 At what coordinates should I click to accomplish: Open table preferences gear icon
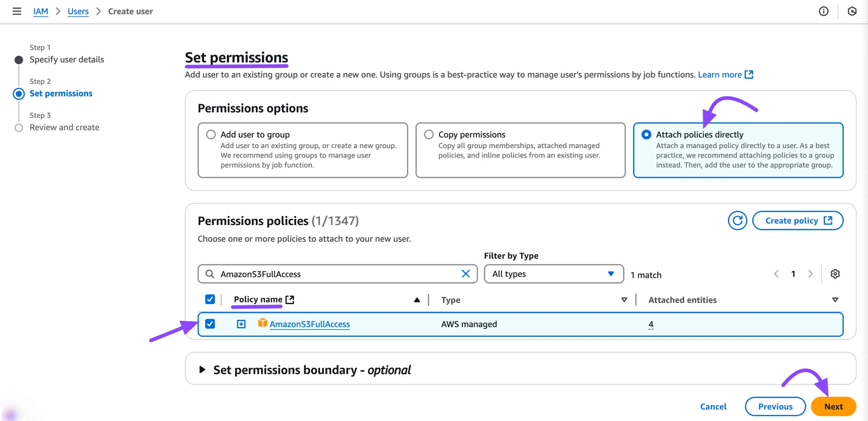(x=835, y=274)
